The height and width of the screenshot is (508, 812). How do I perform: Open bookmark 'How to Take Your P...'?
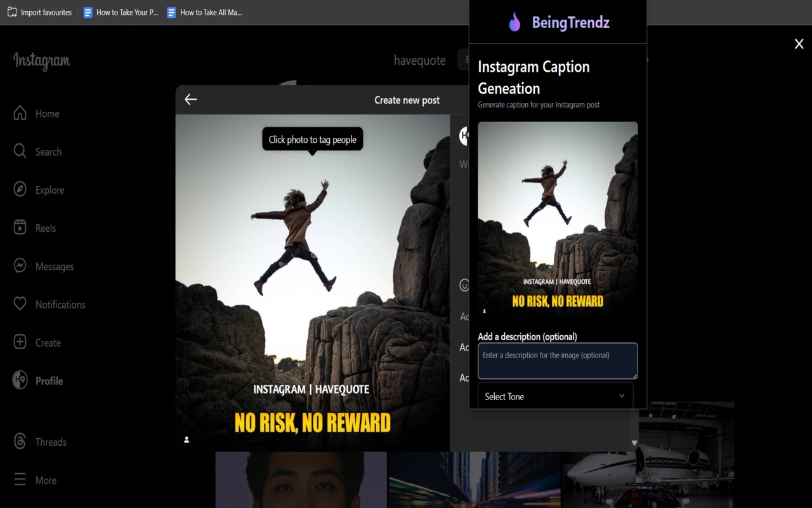[121, 12]
